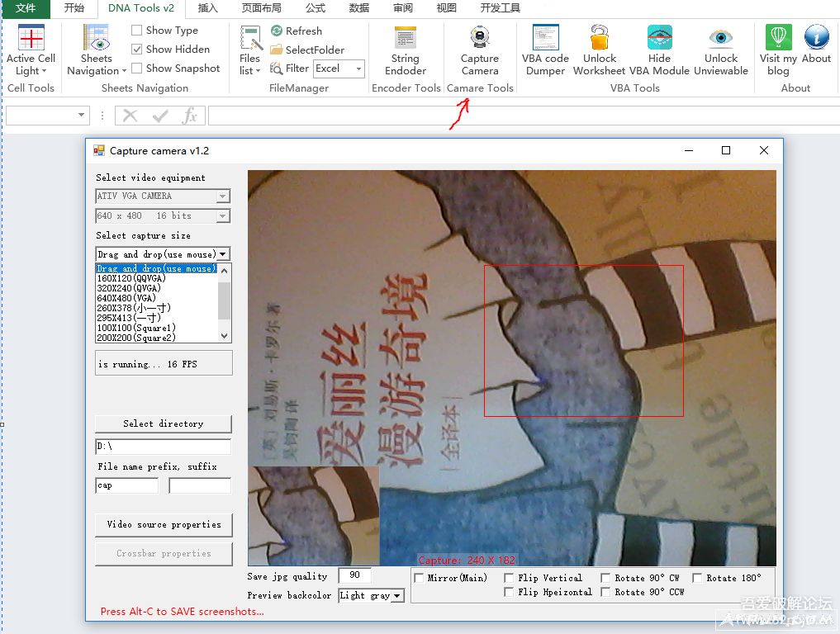840x634 pixels.
Task: Open the Sheets Navigation tool
Action: point(97,39)
